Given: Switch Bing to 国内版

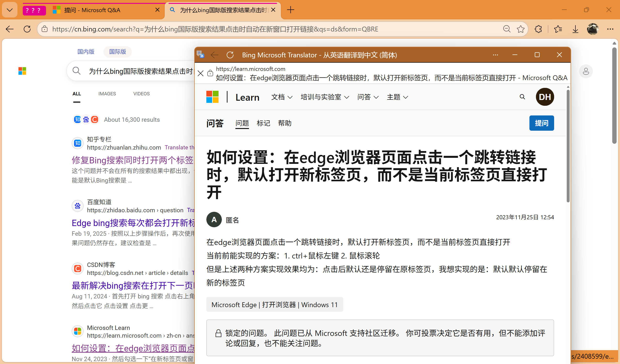Looking at the screenshot, I should coord(86,52).
